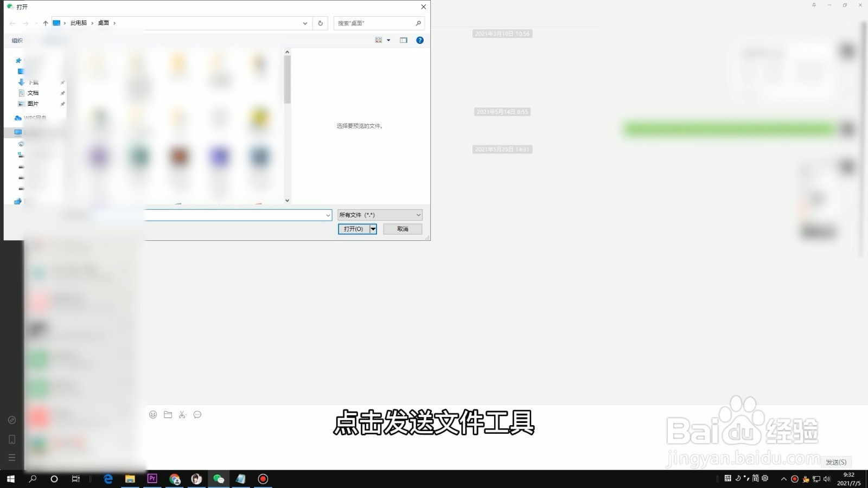Toggle the IME moon half-width indicator
868x488 pixels.
tap(738, 478)
